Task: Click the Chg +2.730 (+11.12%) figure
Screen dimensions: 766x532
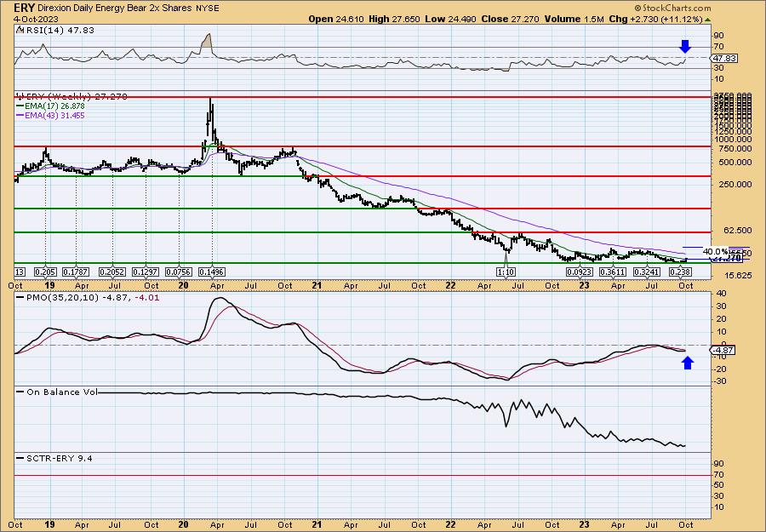Action: coord(655,19)
